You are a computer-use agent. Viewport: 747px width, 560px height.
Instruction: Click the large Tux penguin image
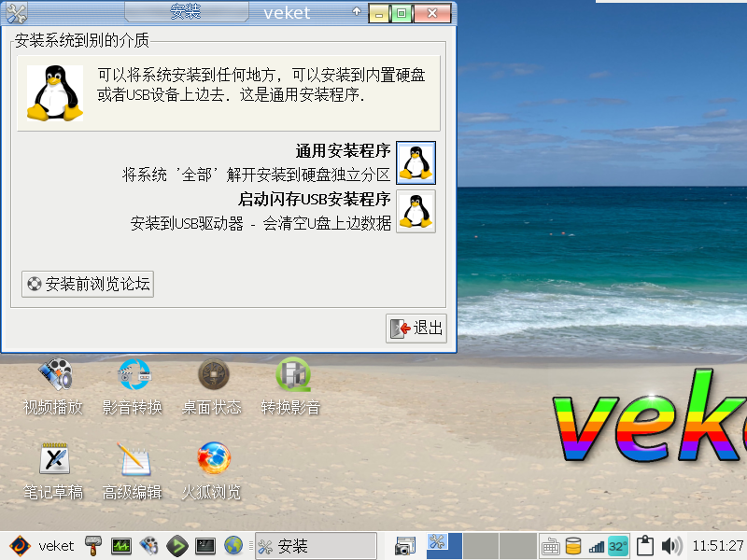(55, 92)
